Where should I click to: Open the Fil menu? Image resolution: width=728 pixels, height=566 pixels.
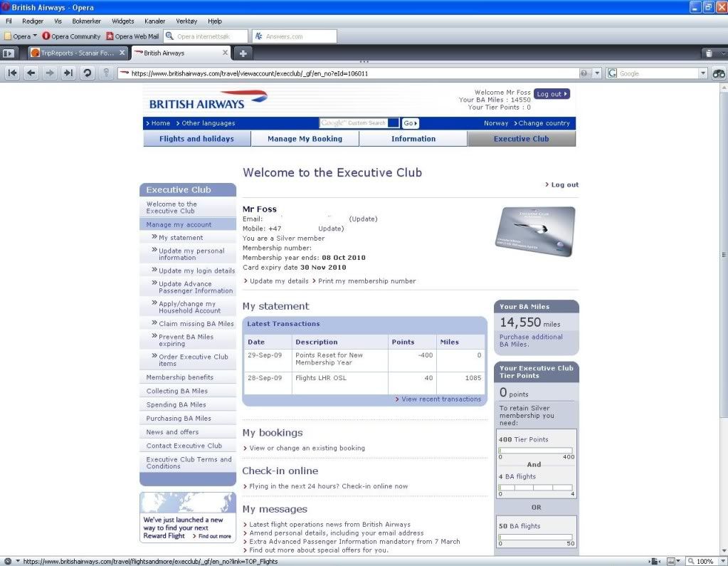click(x=9, y=21)
